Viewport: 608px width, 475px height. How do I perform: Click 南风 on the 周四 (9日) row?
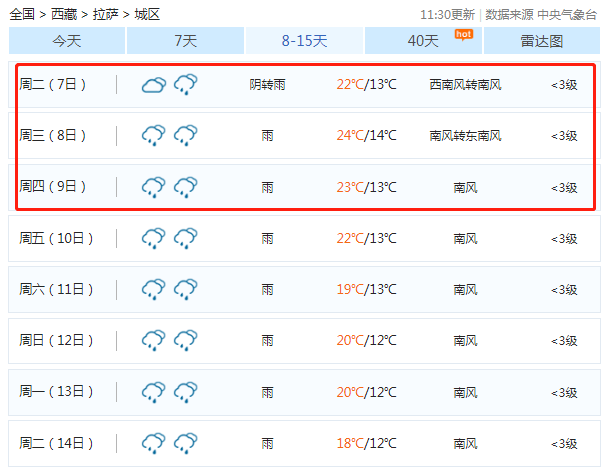click(x=465, y=188)
